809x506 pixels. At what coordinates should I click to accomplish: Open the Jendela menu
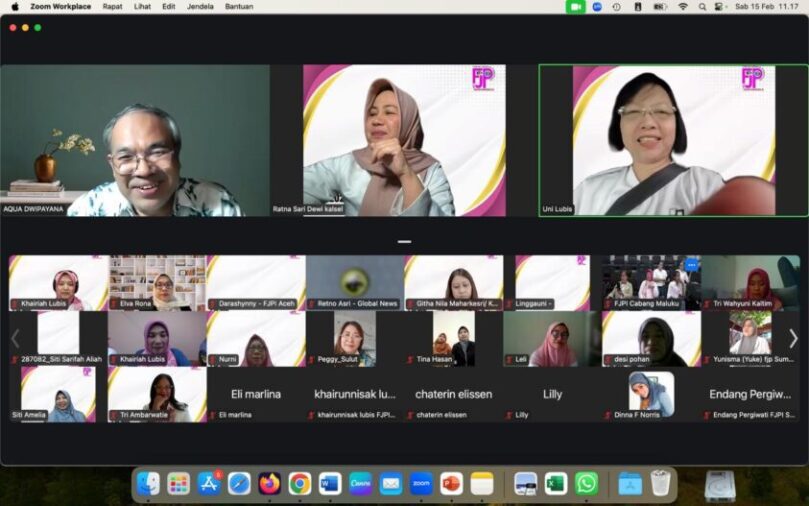pyautogui.click(x=199, y=6)
